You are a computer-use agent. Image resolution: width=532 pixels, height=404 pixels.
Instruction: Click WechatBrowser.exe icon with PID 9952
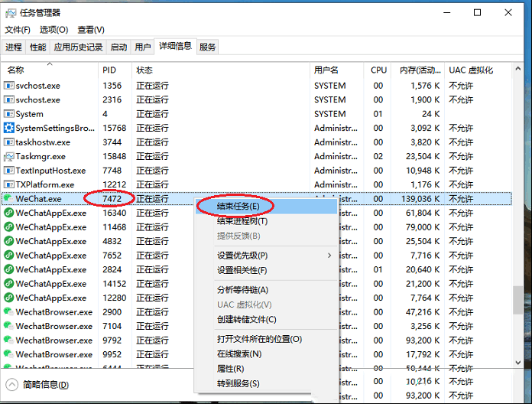point(8,354)
